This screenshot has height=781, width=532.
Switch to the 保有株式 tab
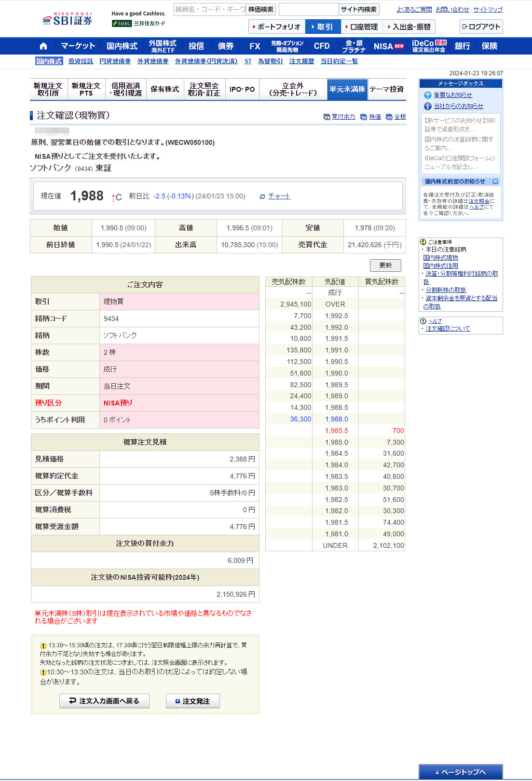[x=164, y=89]
